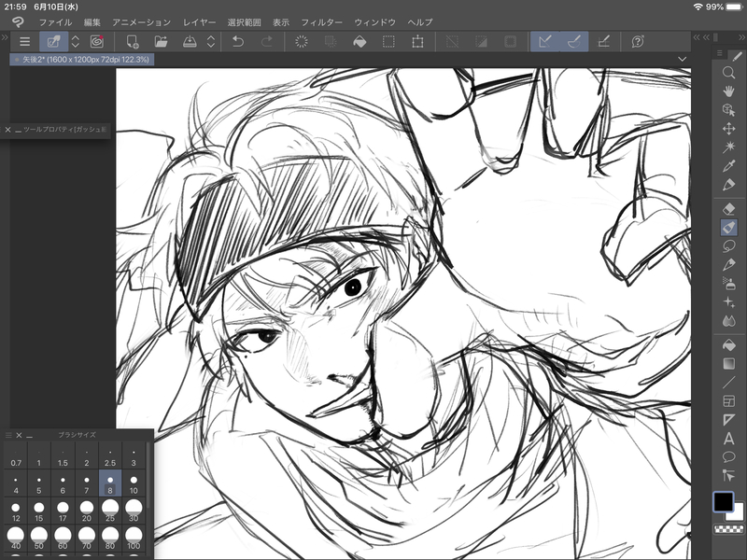Open the tool palette menu icon

(x=719, y=53)
